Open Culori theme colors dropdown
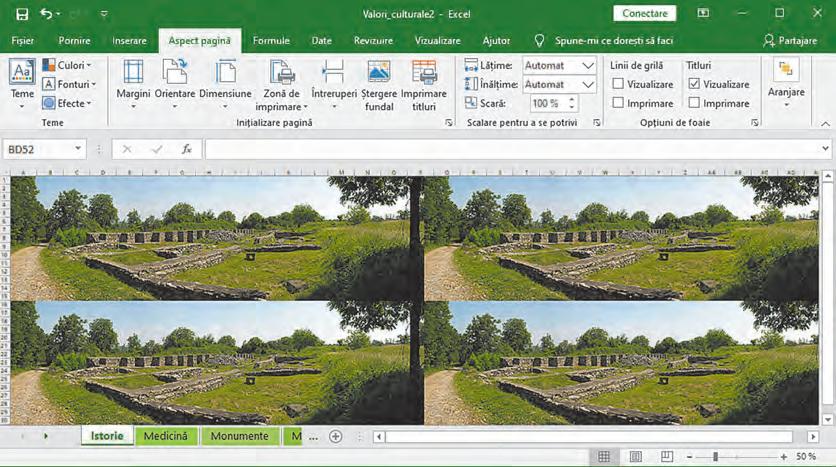The width and height of the screenshot is (836, 467). click(67, 65)
